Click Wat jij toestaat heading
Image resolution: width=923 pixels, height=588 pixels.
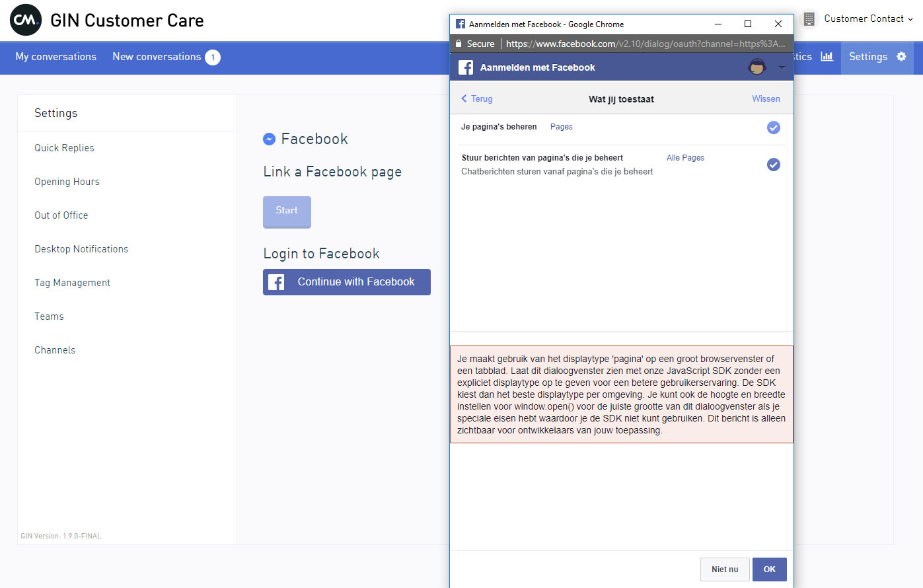tap(621, 99)
